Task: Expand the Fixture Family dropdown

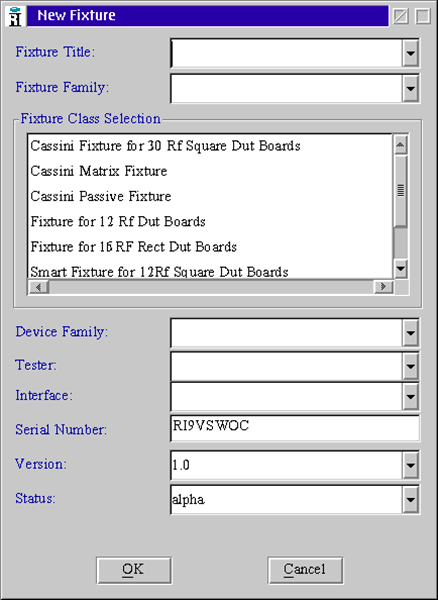Action: click(410, 88)
